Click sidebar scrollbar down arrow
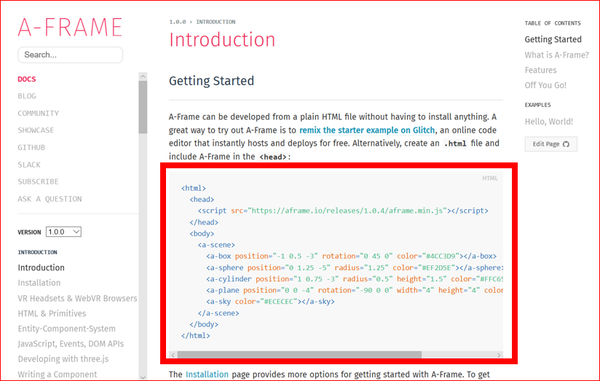This screenshot has height=381, width=600. (x=143, y=377)
